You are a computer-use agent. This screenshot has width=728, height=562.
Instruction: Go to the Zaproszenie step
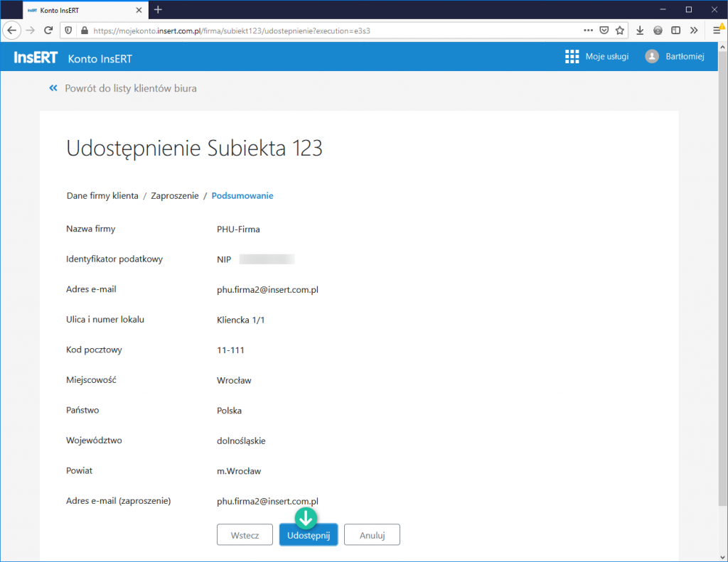coord(175,196)
